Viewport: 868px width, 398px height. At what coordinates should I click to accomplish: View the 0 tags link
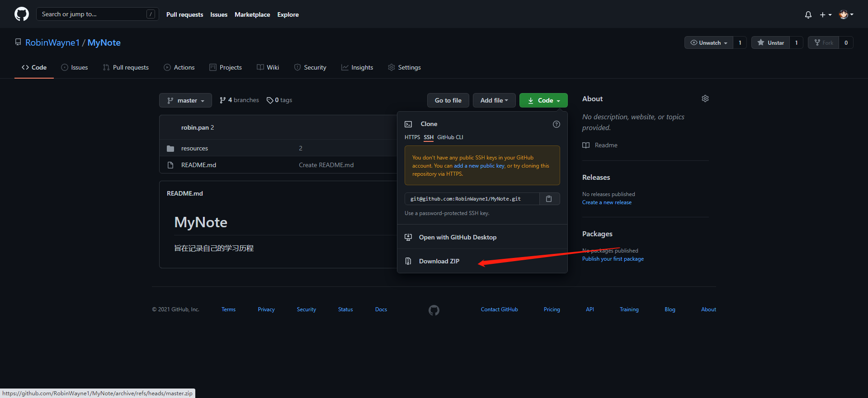click(279, 100)
